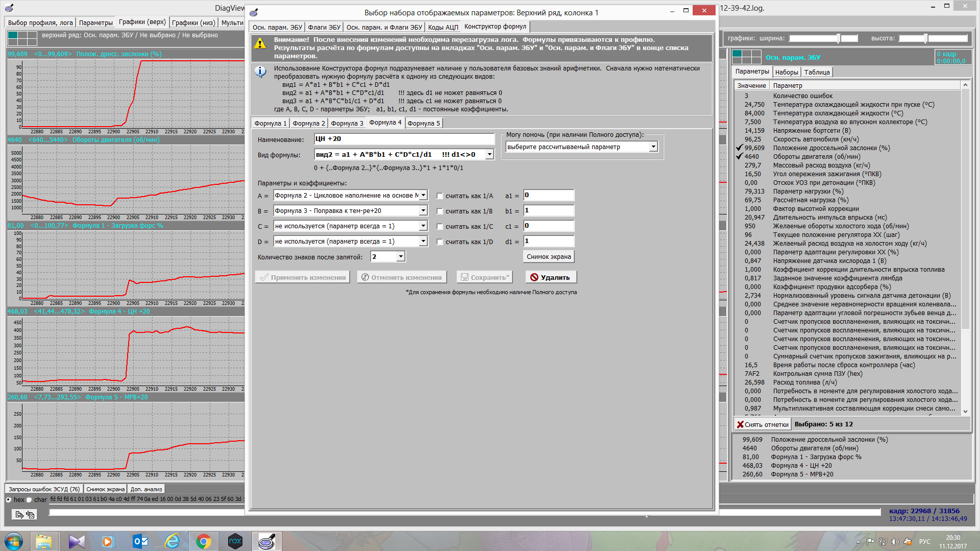Select the 'Формула 2' tab
Image resolution: width=980 pixels, height=551 pixels.
coord(309,123)
